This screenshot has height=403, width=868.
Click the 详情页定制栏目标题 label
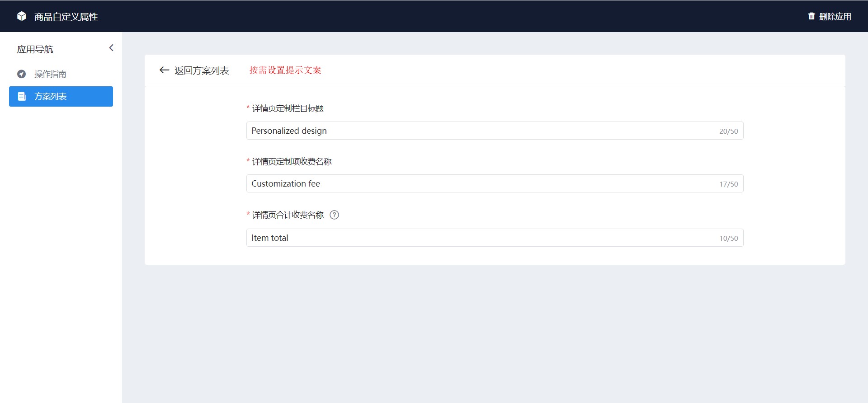pyautogui.click(x=288, y=108)
